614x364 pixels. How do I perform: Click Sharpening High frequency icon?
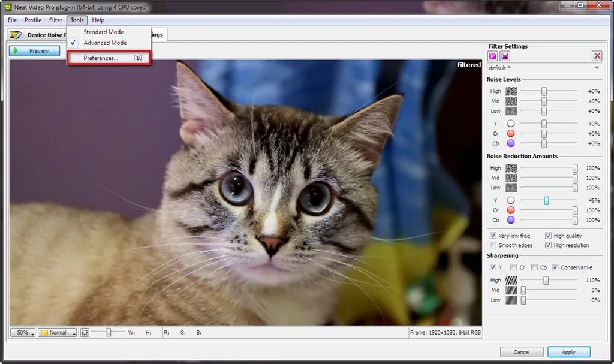click(x=511, y=281)
